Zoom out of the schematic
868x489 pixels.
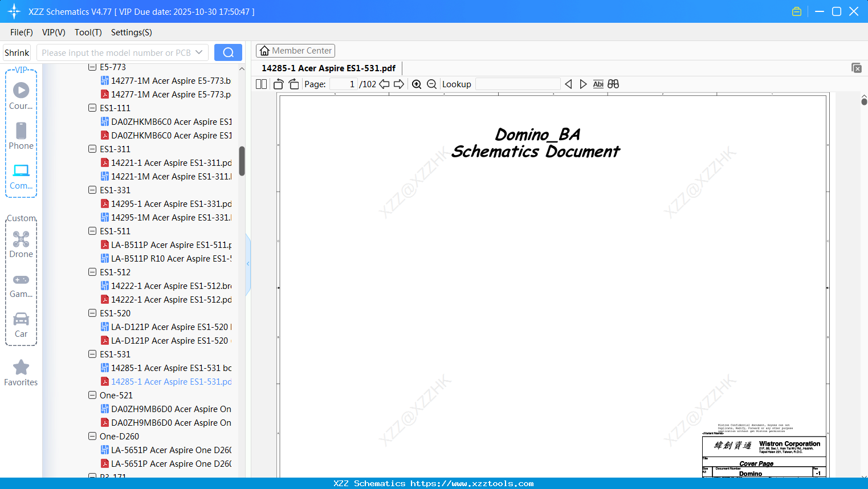pyautogui.click(x=432, y=84)
